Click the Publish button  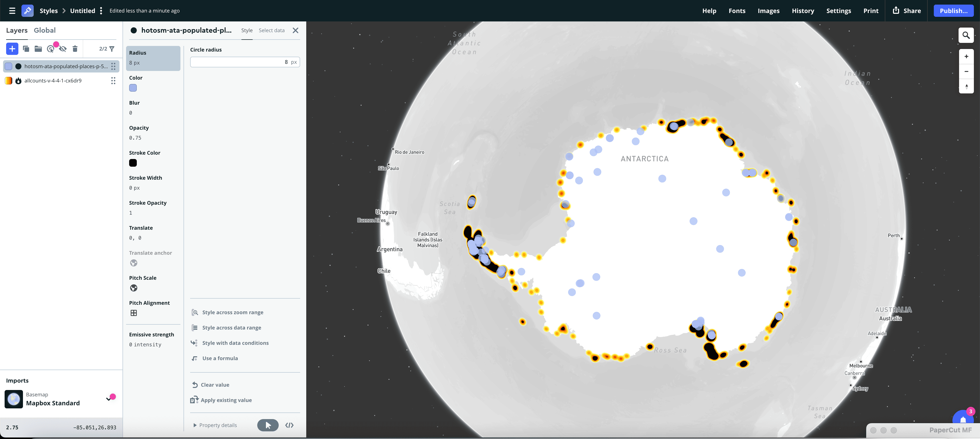[954, 10]
